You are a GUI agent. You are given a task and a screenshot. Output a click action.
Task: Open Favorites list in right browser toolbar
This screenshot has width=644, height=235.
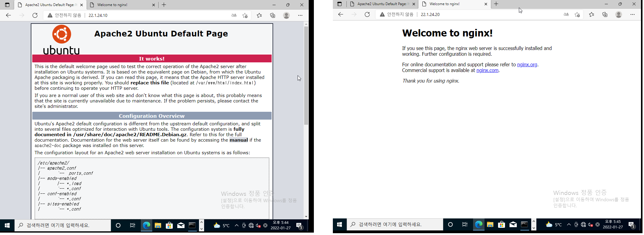pos(592,14)
